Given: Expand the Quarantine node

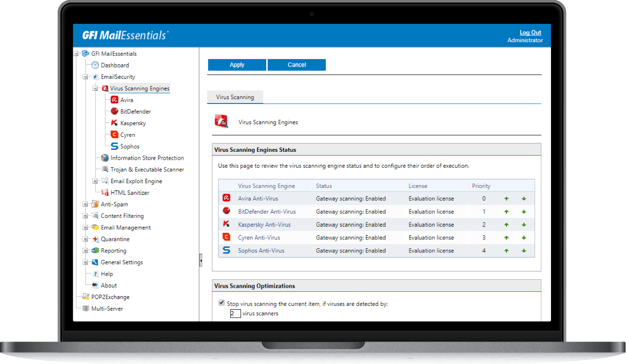Looking at the screenshot, I should (85, 239).
